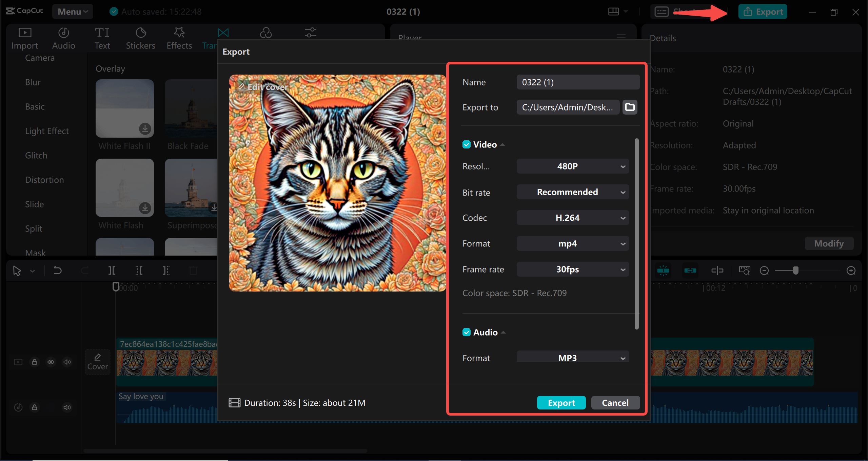
Task: Open the Codec dropdown showing H.264
Action: [572, 218]
